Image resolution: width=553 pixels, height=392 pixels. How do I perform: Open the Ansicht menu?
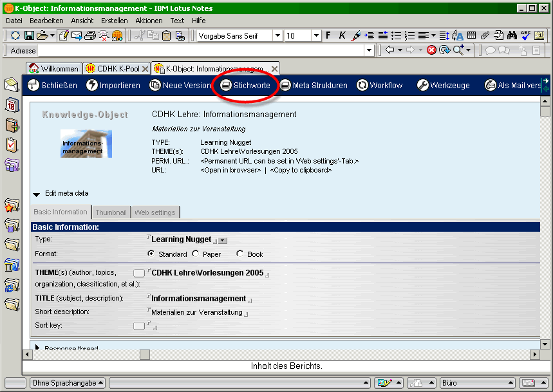click(x=82, y=21)
